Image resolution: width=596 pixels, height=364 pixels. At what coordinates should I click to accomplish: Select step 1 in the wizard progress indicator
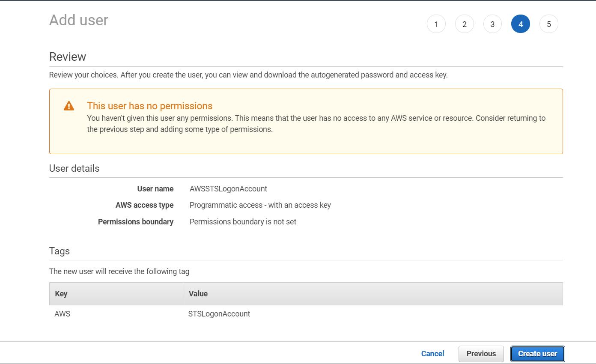436,24
